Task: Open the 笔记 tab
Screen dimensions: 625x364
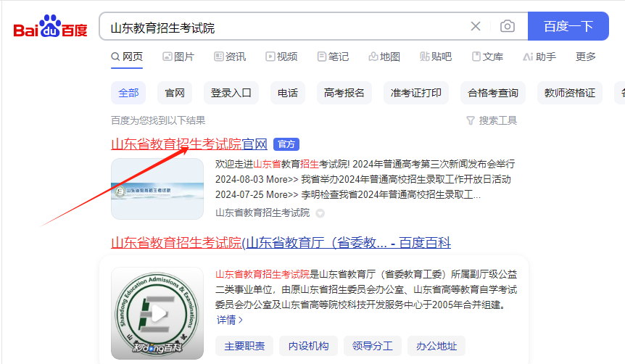Action: click(x=333, y=57)
